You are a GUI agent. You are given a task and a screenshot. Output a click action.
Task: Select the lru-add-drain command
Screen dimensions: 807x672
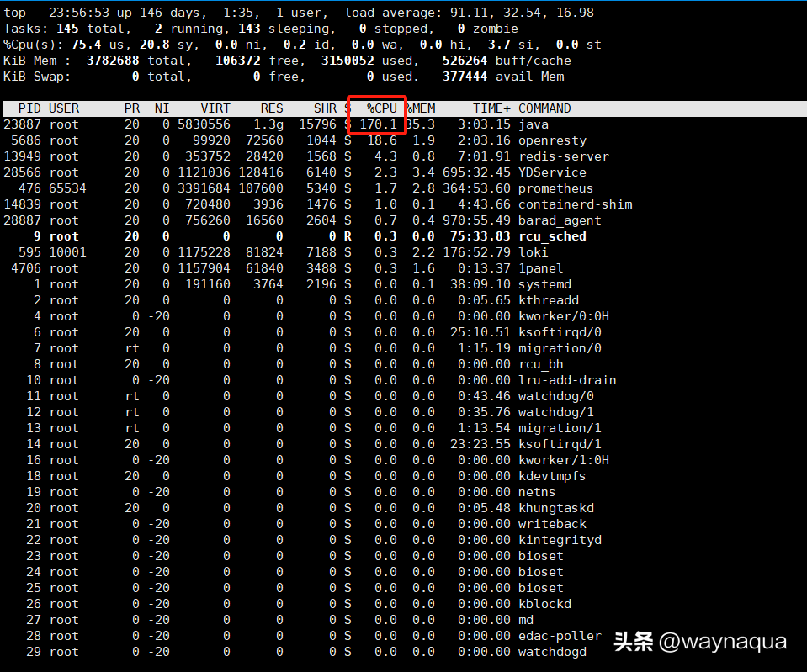567,380
